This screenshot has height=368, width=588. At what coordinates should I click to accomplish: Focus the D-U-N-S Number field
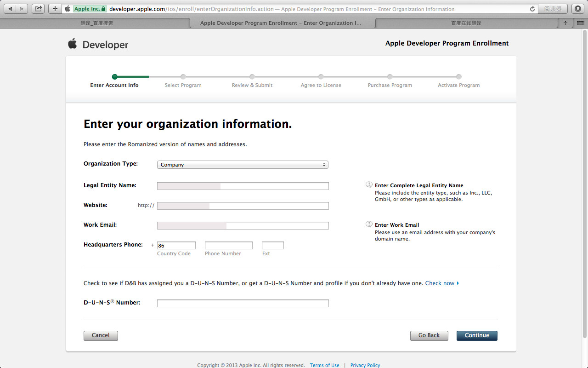pyautogui.click(x=243, y=303)
